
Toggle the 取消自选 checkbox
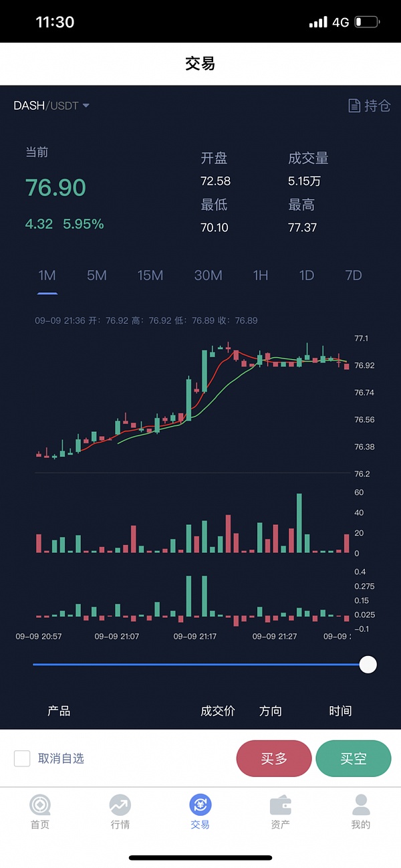tap(22, 758)
